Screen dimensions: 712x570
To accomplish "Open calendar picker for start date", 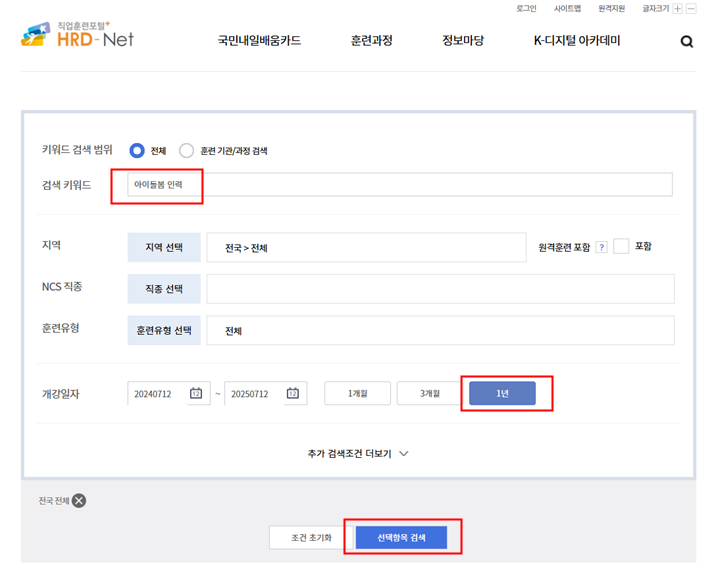I will [196, 393].
